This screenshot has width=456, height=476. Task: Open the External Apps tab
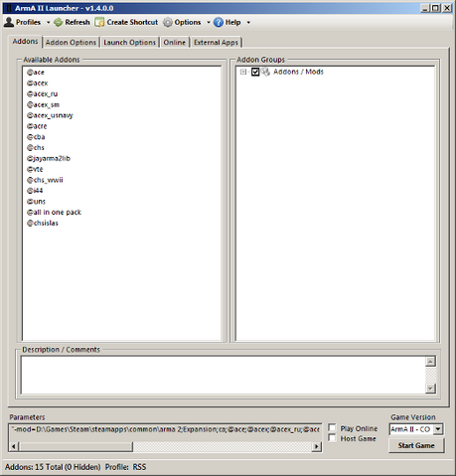216,42
